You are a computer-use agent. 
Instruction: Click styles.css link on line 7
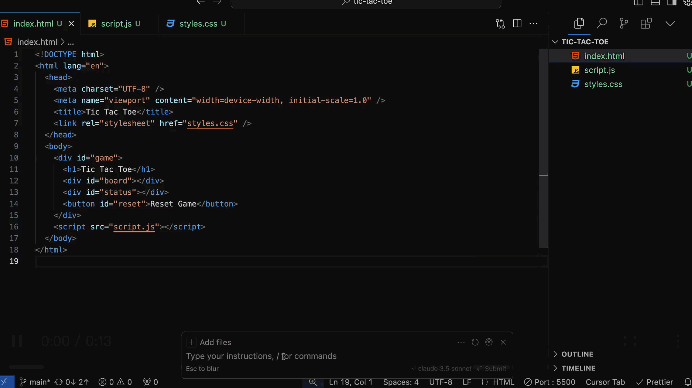coord(210,124)
